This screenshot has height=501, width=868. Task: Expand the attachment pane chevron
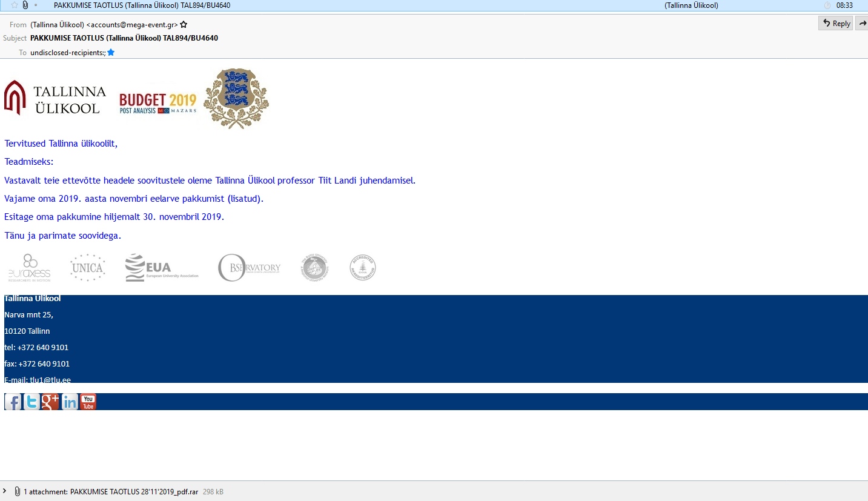[5, 491]
